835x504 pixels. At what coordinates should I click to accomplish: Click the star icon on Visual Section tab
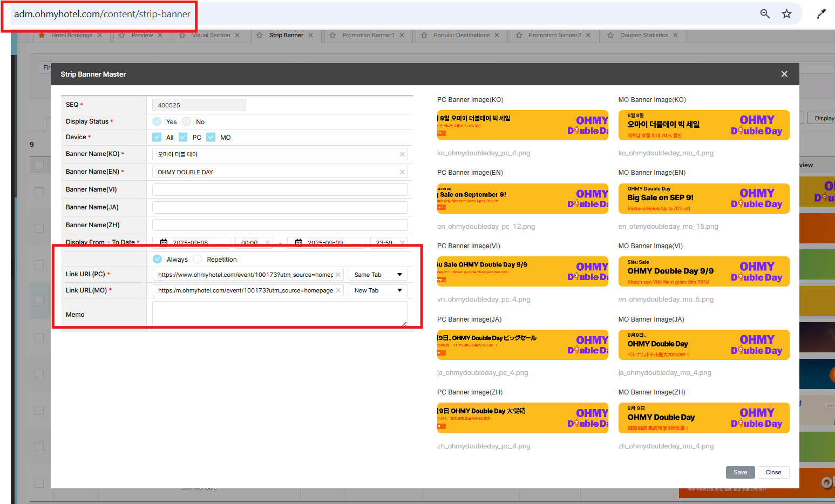[182, 35]
